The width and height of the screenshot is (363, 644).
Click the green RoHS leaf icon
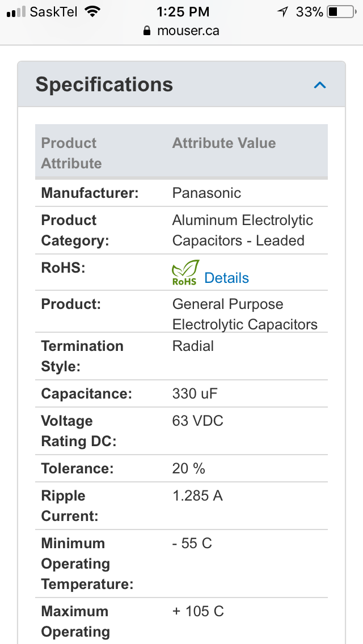coord(185,272)
